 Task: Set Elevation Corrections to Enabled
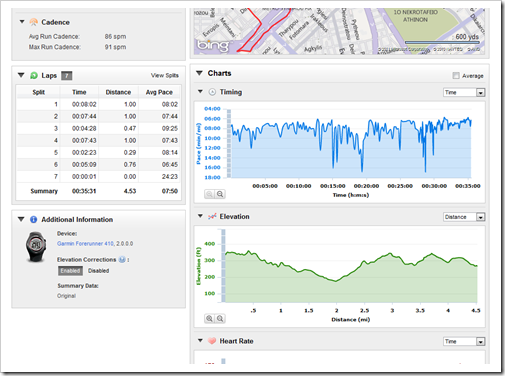(70, 271)
